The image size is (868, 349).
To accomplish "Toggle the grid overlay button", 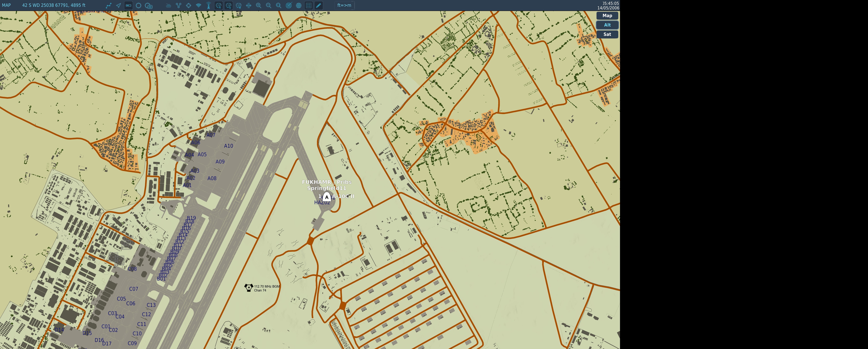I will point(309,5).
